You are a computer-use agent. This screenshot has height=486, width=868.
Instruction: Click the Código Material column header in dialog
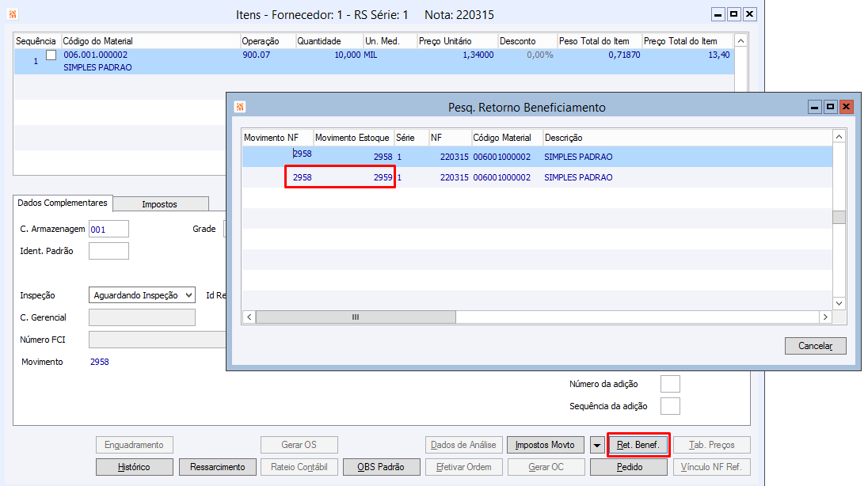506,138
